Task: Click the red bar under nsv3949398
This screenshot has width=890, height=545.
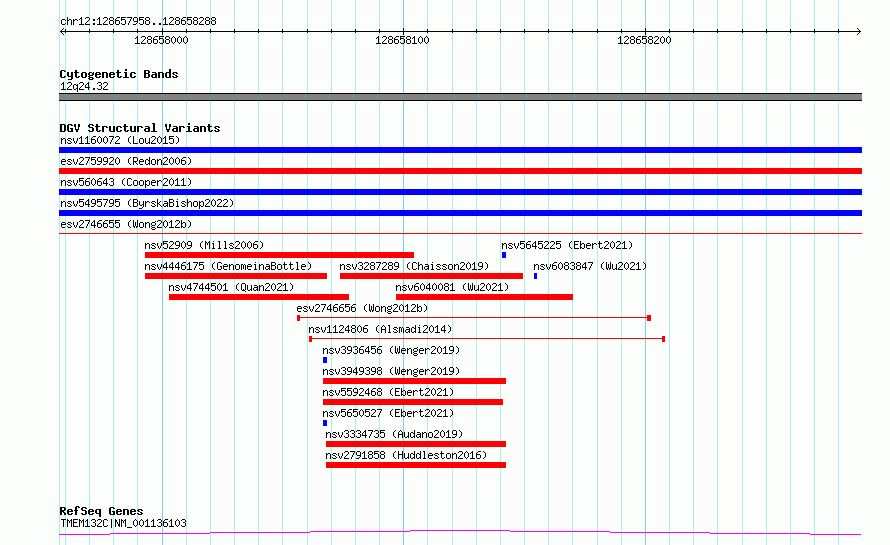Action: 414,381
